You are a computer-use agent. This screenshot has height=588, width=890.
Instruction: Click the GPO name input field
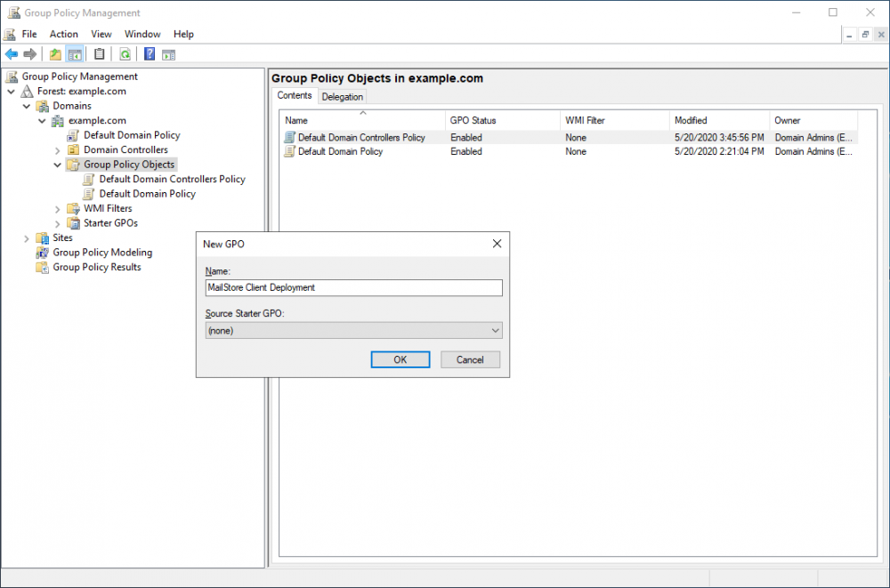(353, 287)
